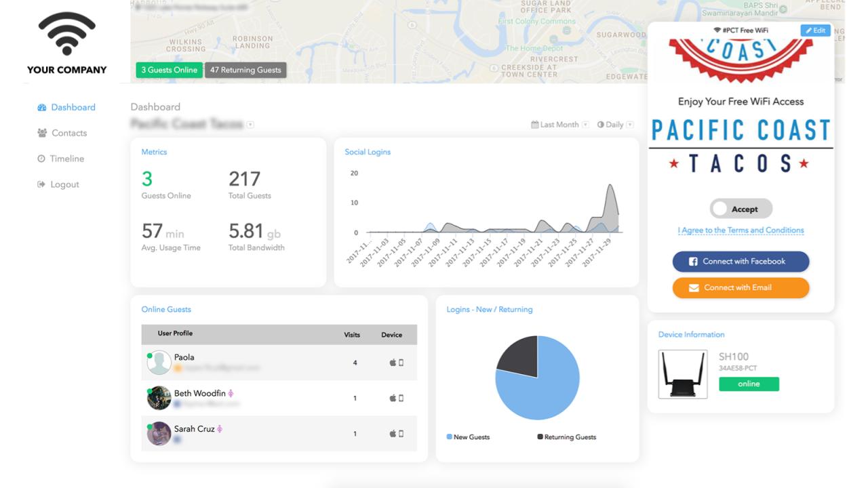Screen dimensions: 868x488
Task: Click the 3 Guests Online badge
Action: (169, 70)
